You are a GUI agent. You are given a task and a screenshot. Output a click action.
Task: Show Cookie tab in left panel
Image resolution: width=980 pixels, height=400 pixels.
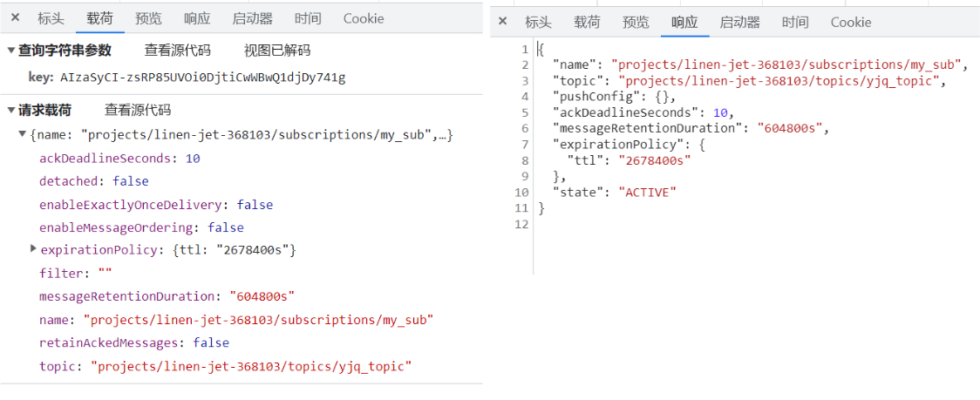point(363,19)
